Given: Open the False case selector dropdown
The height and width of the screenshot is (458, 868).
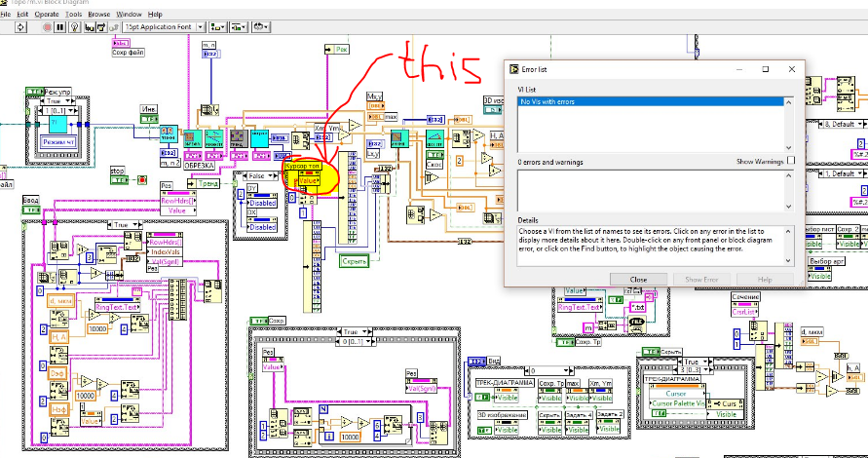Looking at the screenshot, I should pyautogui.click(x=263, y=175).
